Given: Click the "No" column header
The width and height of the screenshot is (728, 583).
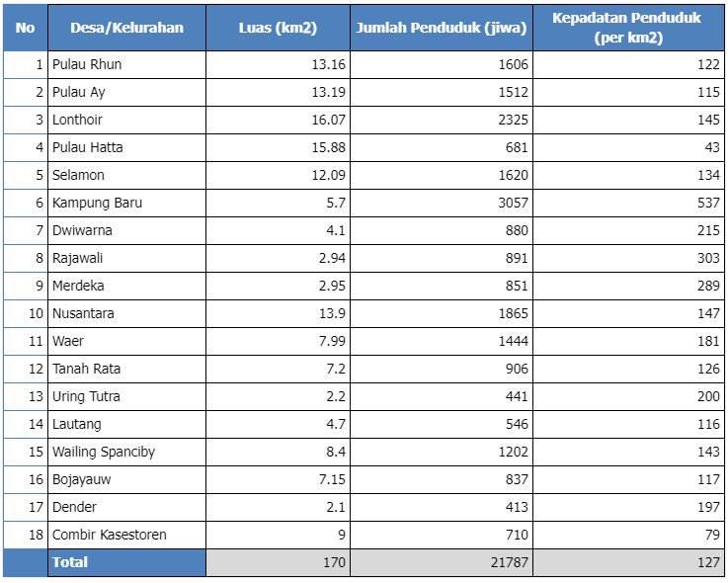Looking at the screenshot, I should pyautogui.click(x=25, y=28).
